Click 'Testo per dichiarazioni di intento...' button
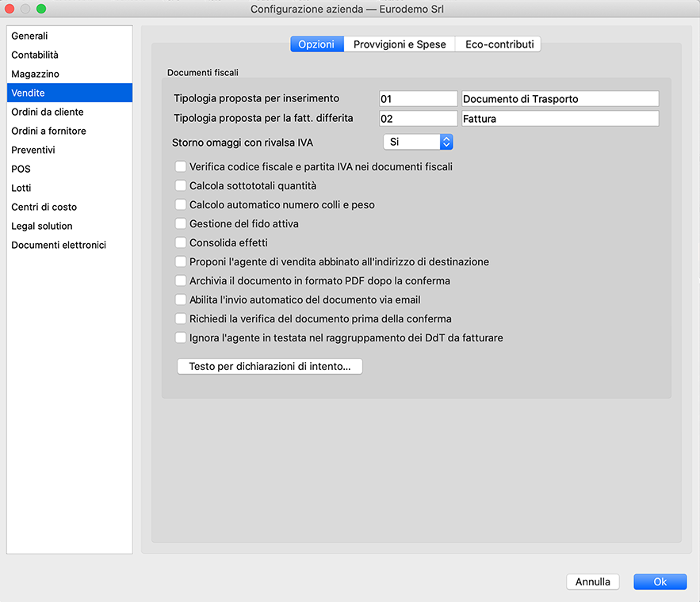The width and height of the screenshot is (700, 602). point(270,367)
